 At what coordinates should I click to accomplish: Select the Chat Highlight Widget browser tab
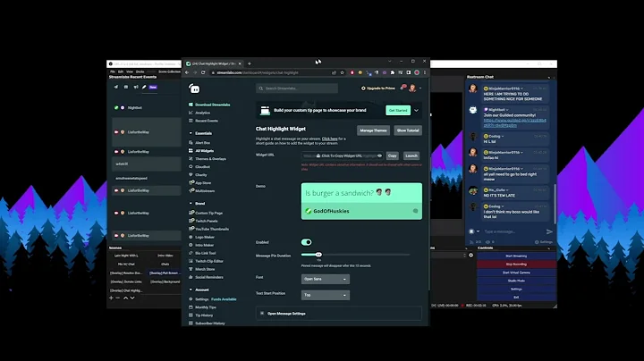click(x=212, y=63)
